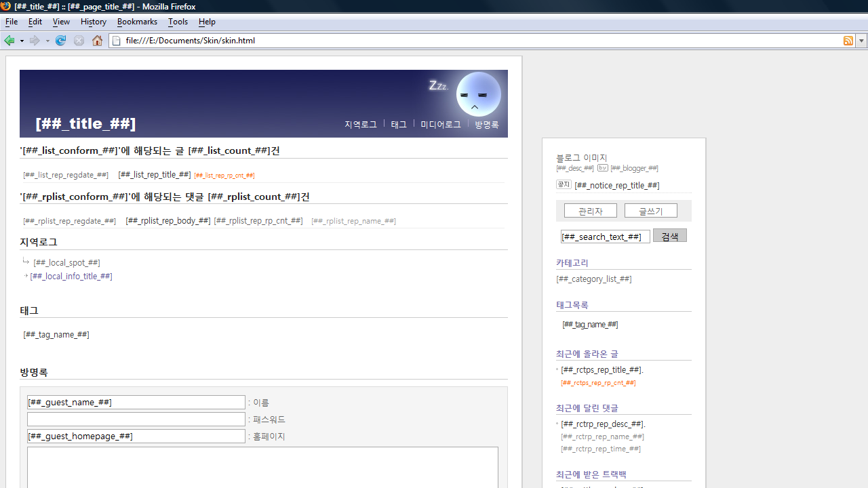Open the Forward history dropdown arrow

coord(47,41)
